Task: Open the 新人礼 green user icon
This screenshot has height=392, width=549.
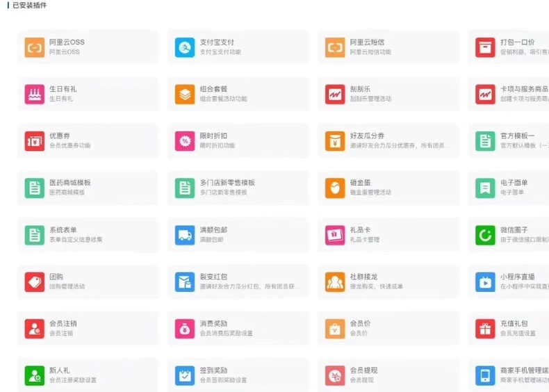Action: [35, 375]
